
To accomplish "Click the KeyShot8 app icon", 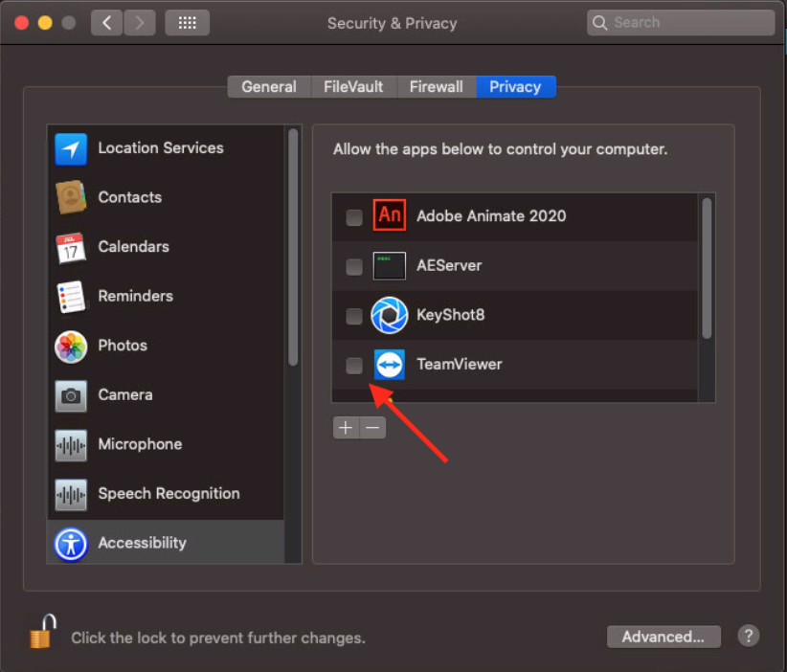I will (390, 315).
